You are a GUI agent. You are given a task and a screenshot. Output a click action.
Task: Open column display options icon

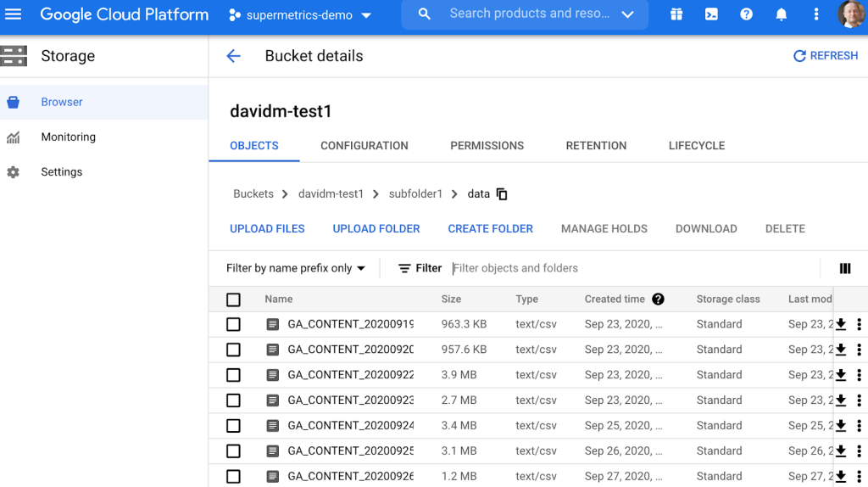click(845, 268)
